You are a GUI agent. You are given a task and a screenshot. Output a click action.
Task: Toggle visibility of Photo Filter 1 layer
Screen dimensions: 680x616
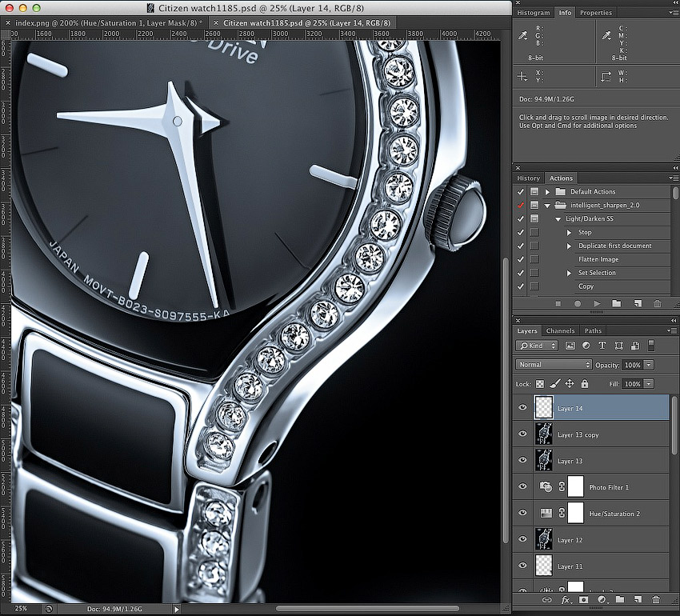tap(523, 486)
